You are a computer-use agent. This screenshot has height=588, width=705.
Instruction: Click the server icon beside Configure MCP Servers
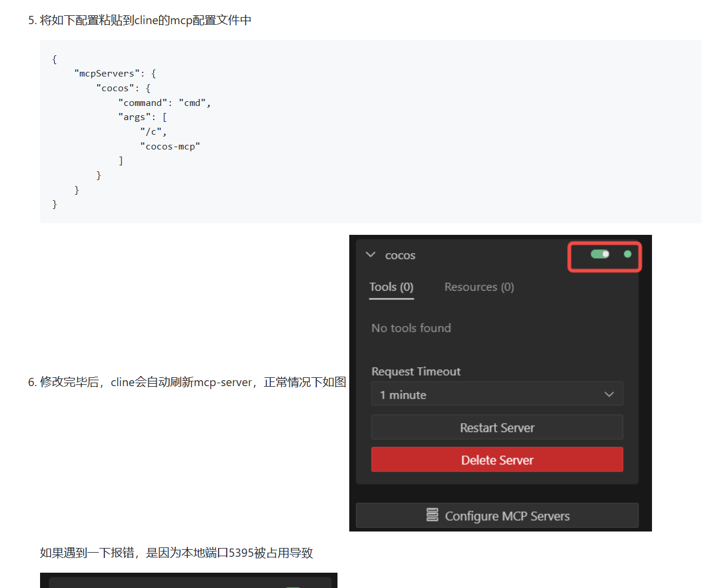432,515
